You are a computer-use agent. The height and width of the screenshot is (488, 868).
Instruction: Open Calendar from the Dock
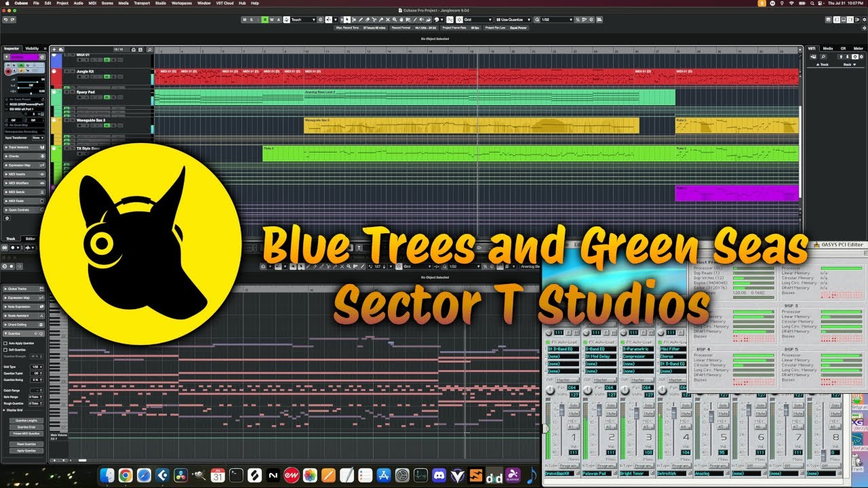click(218, 476)
